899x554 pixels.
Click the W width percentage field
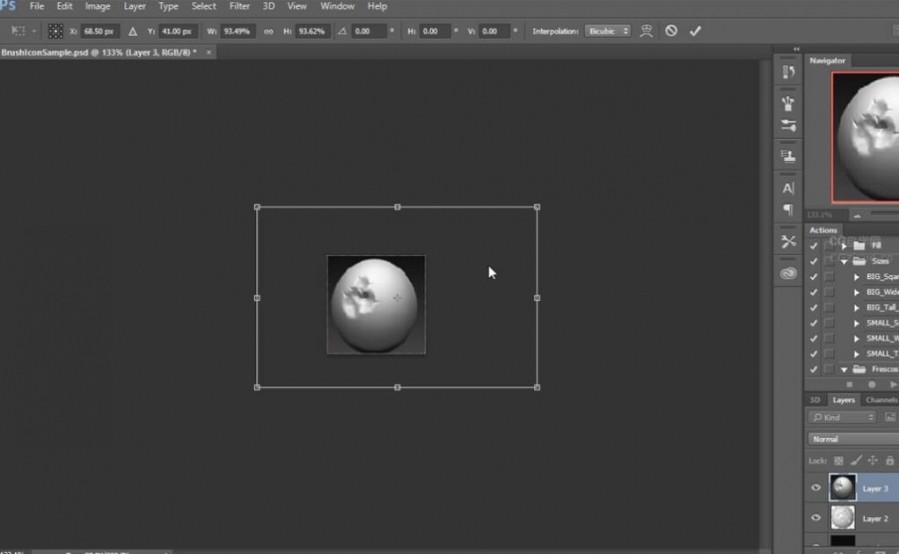[237, 31]
